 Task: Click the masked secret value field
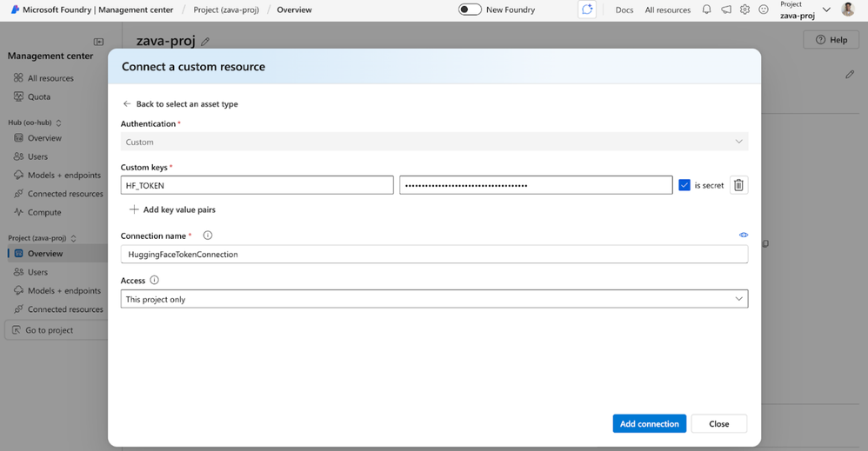click(536, 185)
